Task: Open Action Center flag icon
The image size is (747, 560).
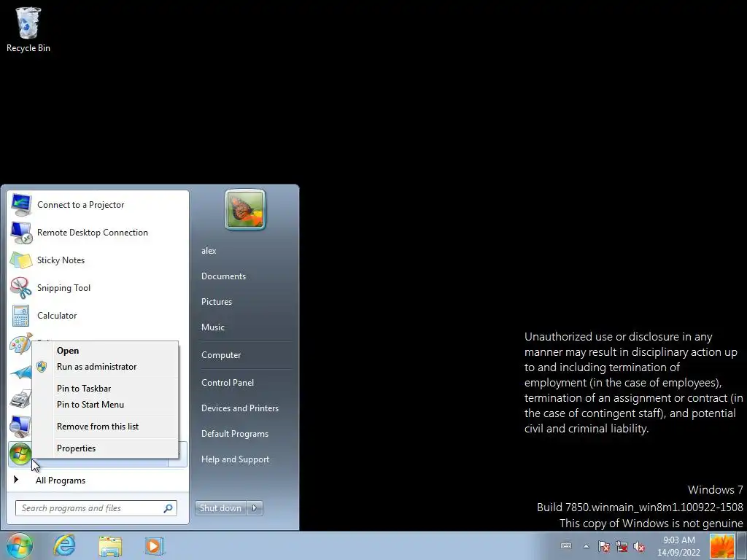Action: [x=604, y=546]
